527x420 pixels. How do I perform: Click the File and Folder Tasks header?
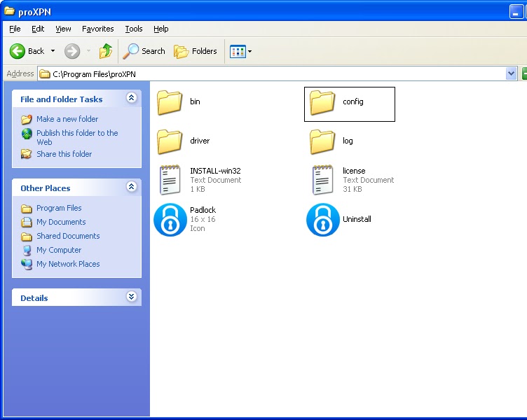point(62,99)
